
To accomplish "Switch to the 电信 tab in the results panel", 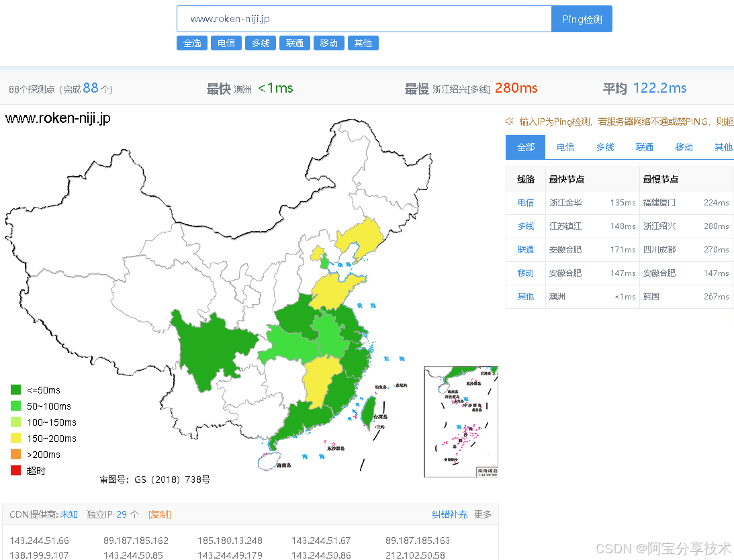I will coord(565,147).
